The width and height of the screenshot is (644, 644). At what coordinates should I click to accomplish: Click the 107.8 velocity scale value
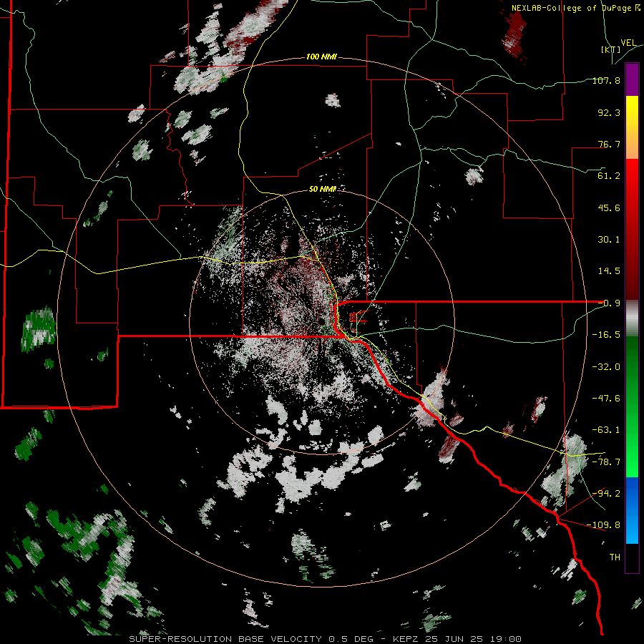pos(606,80)
